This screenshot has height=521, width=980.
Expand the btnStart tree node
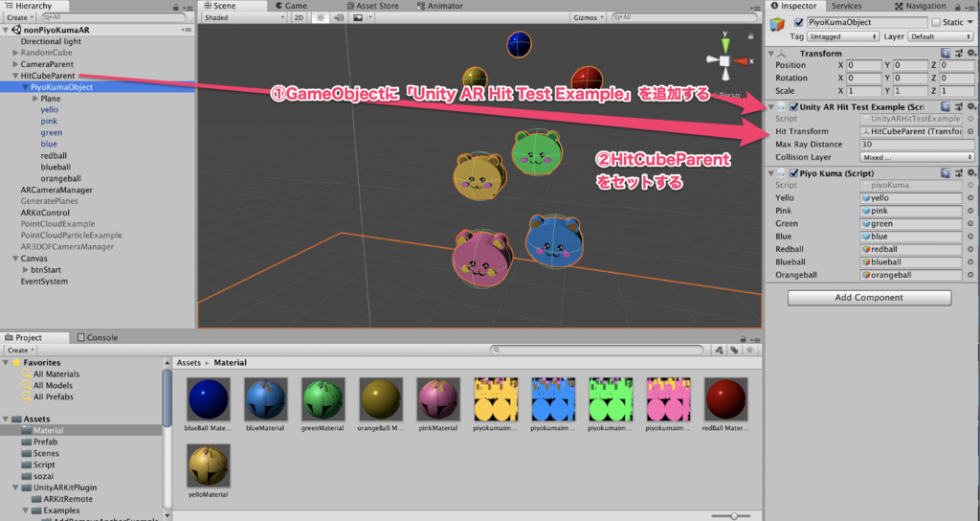tap(26, 270)
